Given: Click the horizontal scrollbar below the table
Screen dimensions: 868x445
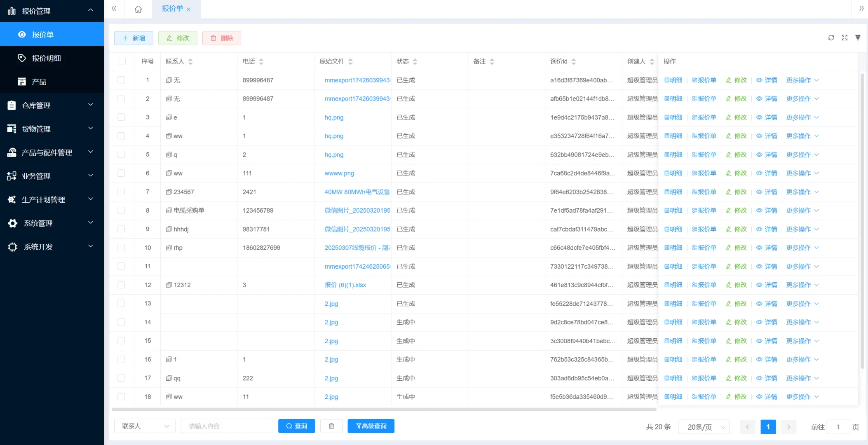Looking at the screenshot, I should [383, 410].
